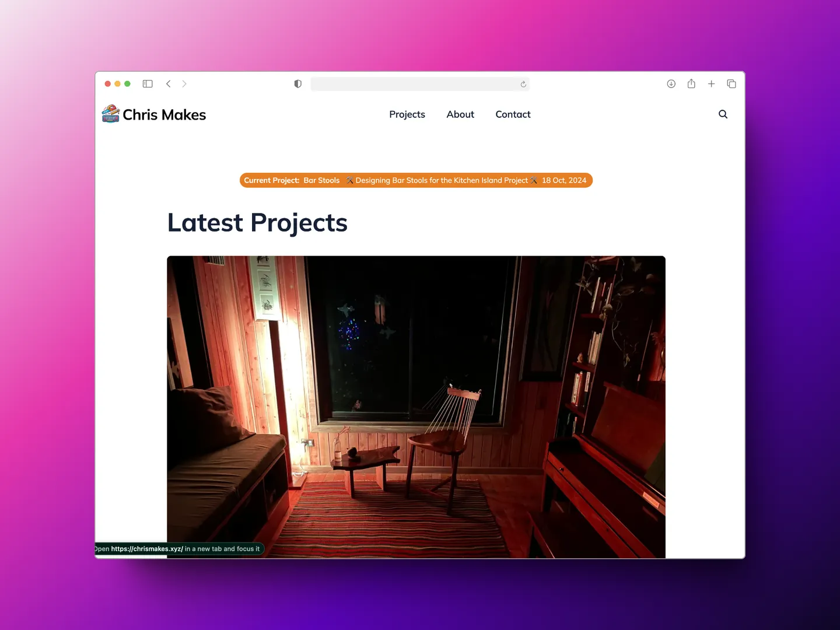
Task: Click the Chris Makes site title
Action: coord(164,115)
